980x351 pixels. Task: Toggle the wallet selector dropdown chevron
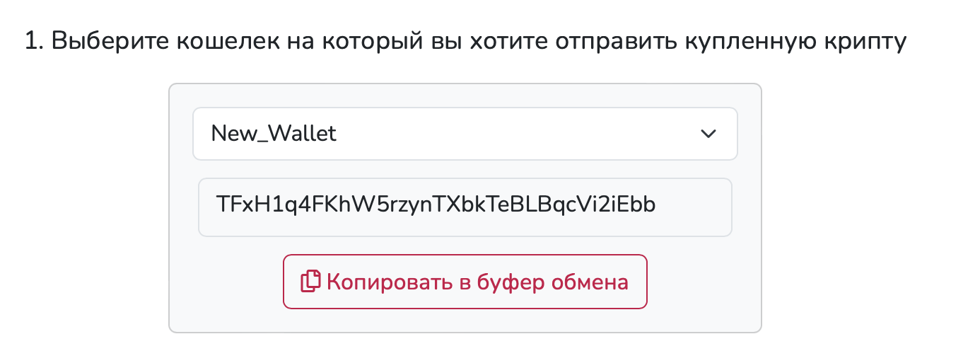click(708, 134)
